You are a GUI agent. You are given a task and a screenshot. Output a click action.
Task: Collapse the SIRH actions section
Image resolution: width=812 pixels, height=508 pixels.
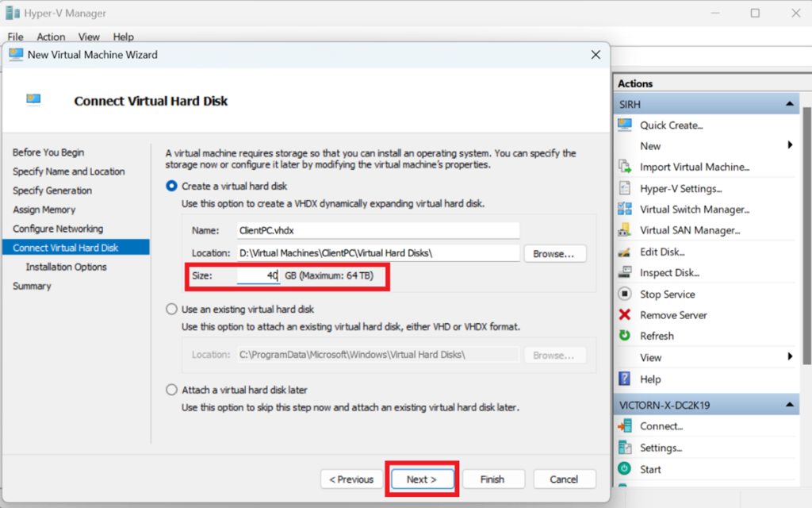click(x=789, y=104)
